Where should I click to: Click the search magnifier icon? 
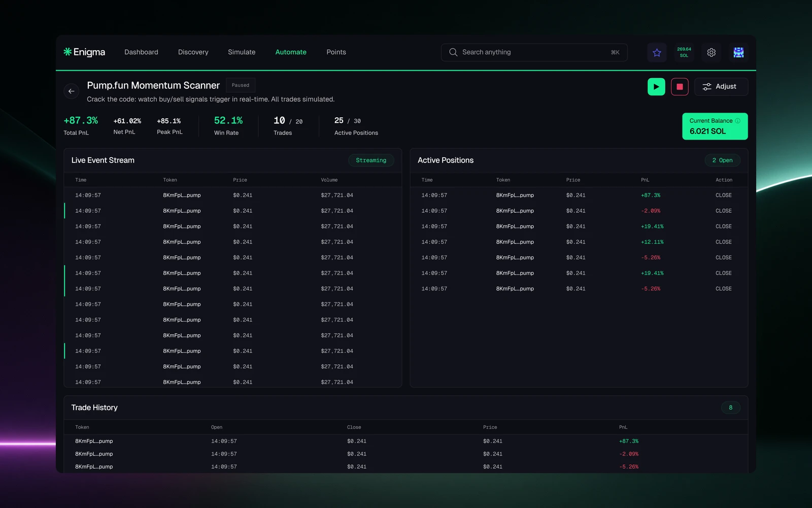coord(453,52)
